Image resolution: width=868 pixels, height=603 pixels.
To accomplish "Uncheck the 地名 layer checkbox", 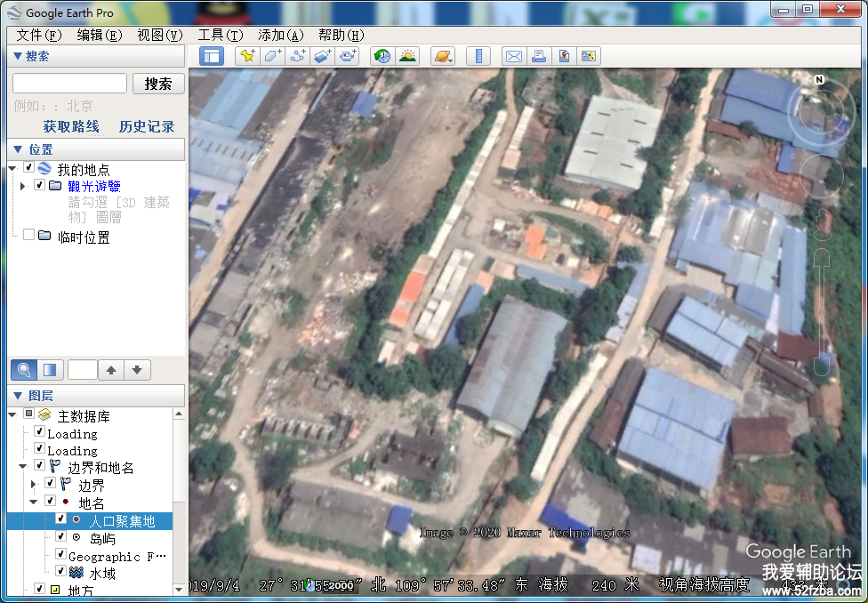I will pyautogui.click(x=51, y=501).
